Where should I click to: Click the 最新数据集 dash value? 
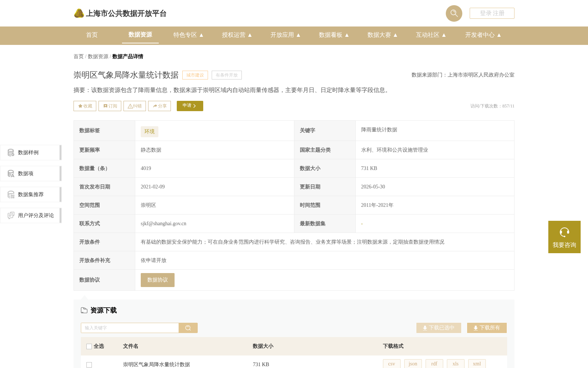362,224
